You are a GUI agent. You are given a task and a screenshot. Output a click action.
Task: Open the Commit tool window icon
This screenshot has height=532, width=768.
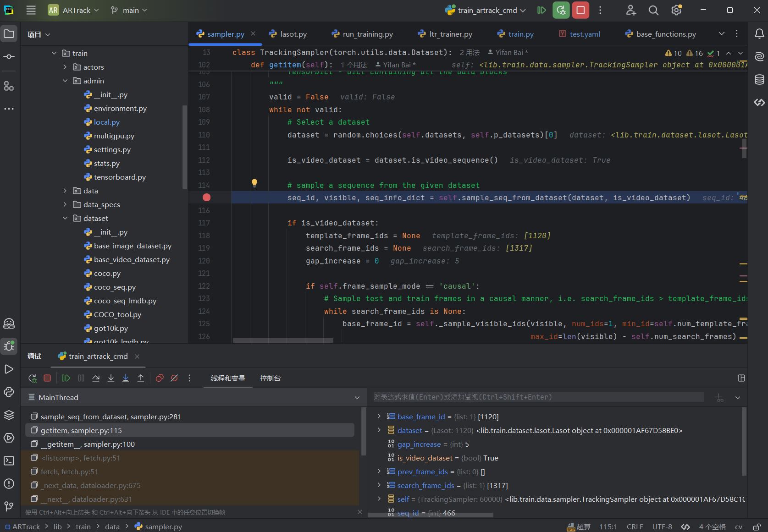pos(9,56)
